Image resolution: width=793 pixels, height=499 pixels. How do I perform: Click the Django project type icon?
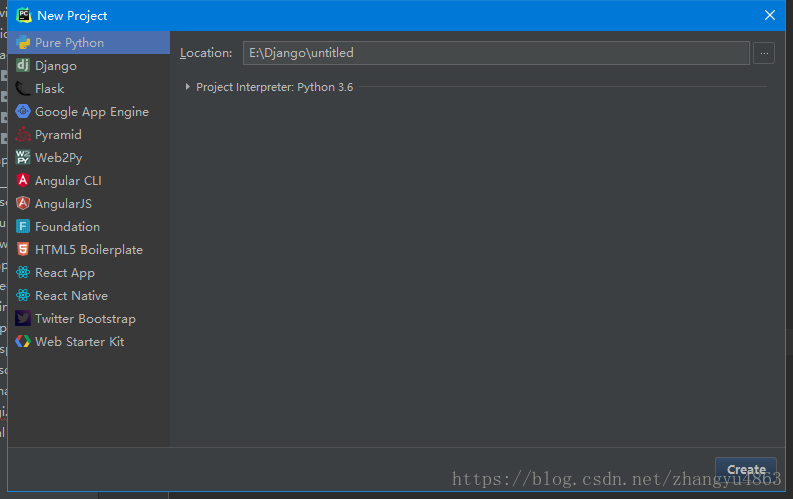(x=23, y=66)
